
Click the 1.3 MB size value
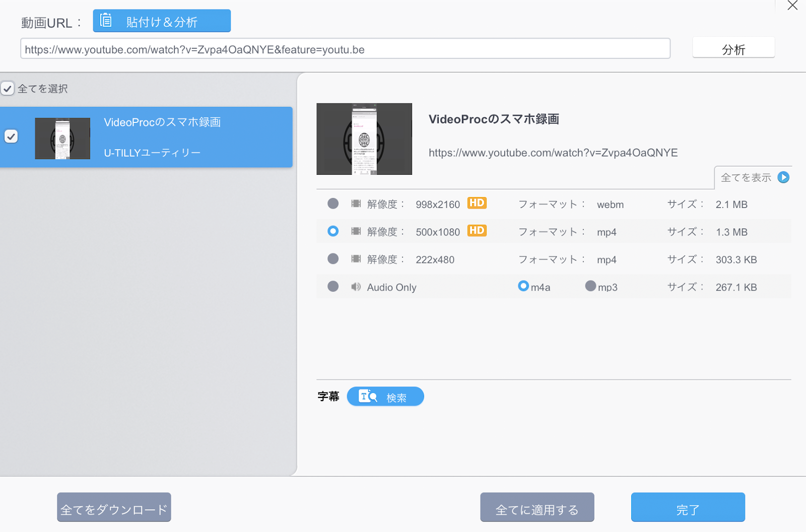pos(731,232)
